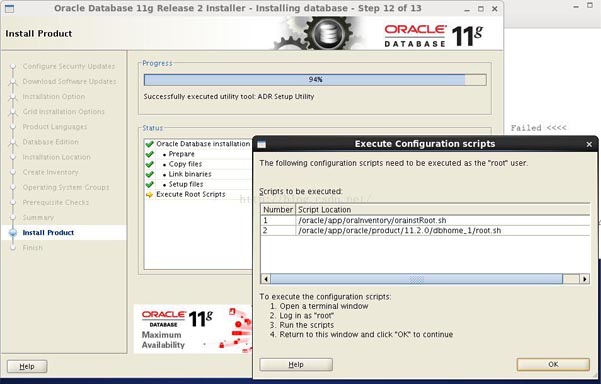Open Help in the configuration scripts dialog

pos(296,364)
